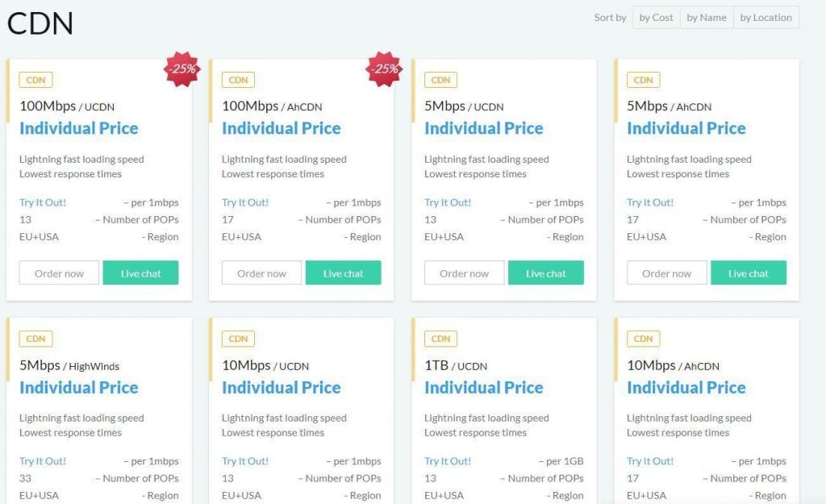The width and height of the screenshot is (826, 504).
Task: Click the CDN page heading
Action: [40, 23]
